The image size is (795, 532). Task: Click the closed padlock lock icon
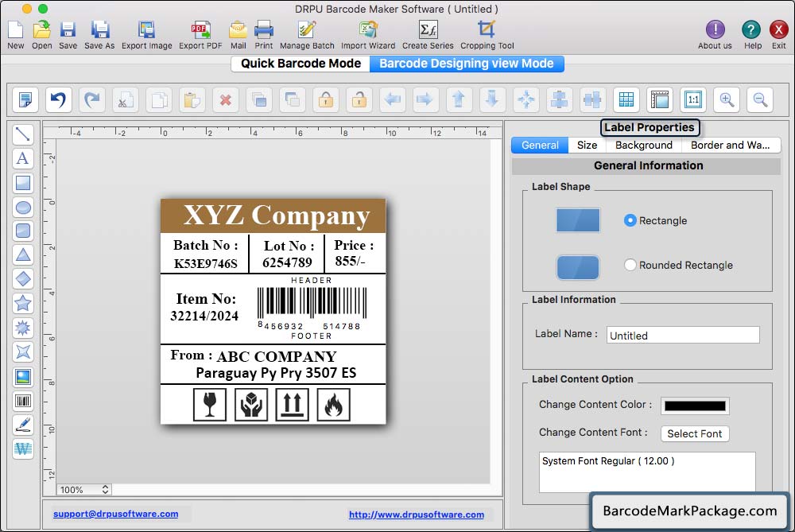click(325, 99)
